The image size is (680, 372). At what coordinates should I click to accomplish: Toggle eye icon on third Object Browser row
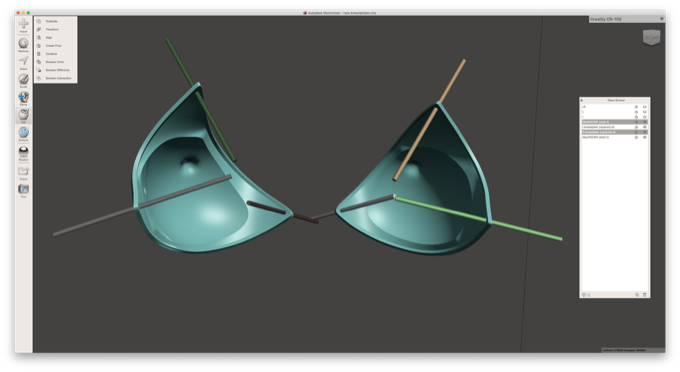point(645,117)
